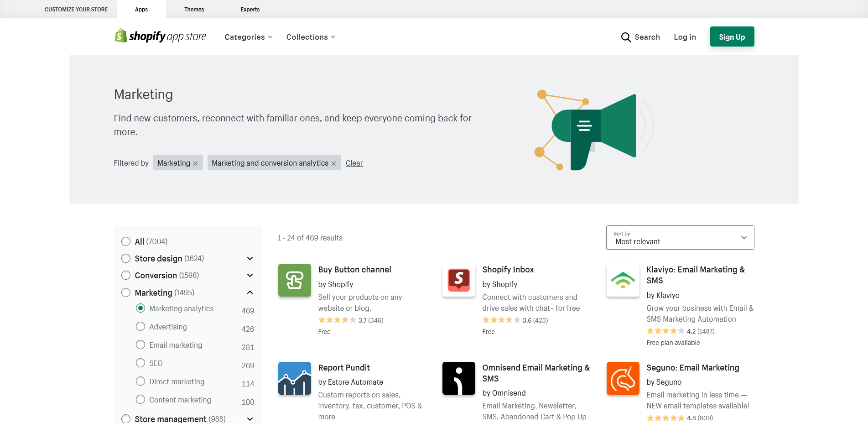Click the Shopify app store logo
868x423 pixels.
pos(160,37)
